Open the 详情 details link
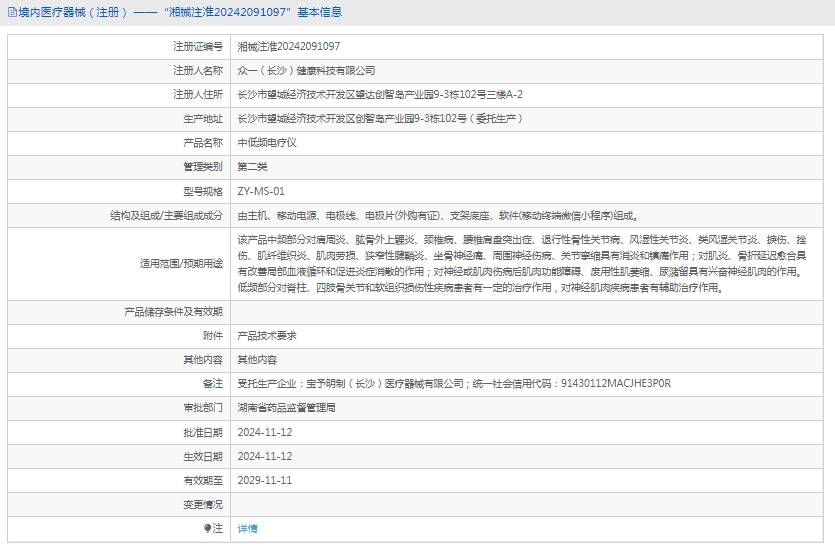 [x=247, y=528]
